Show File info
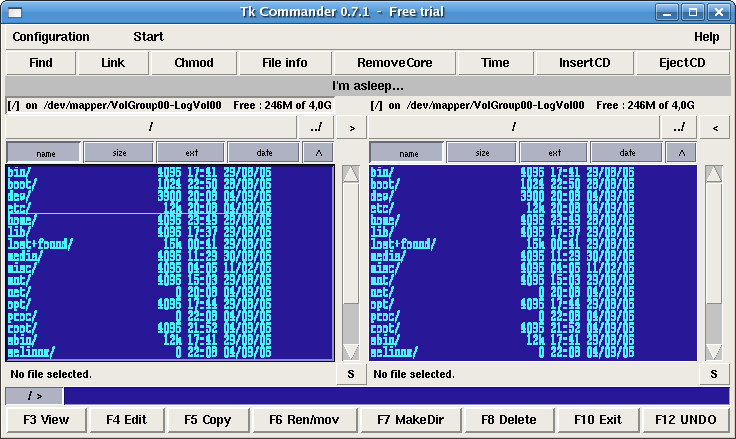The height and width of the screenshot is (439, 736). [x=285, y=63]
